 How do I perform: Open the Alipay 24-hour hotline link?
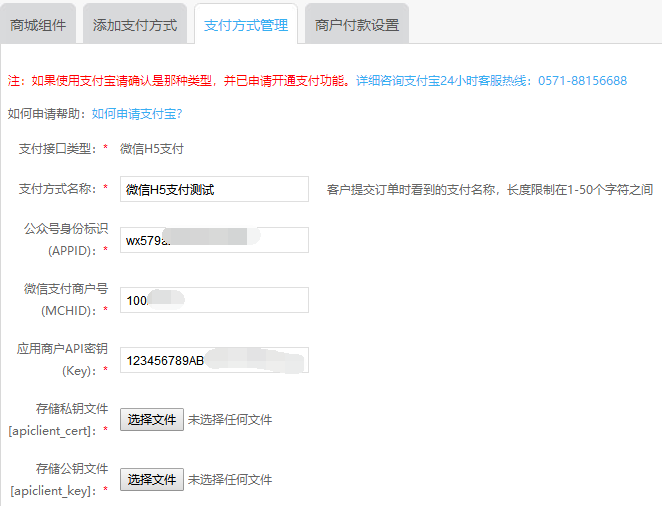coord(491,81)
